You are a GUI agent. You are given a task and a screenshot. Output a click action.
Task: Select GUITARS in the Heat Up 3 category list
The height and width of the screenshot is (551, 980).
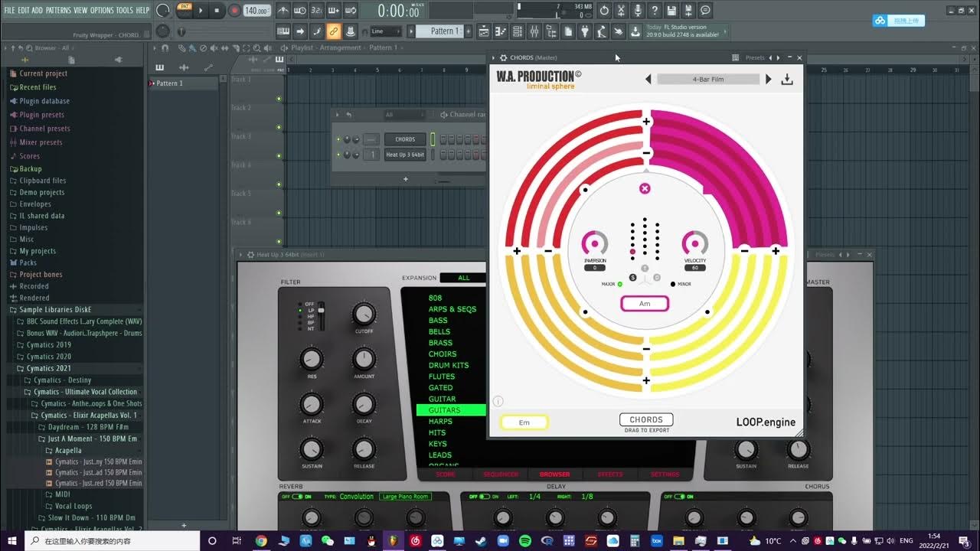coord(451,410)
